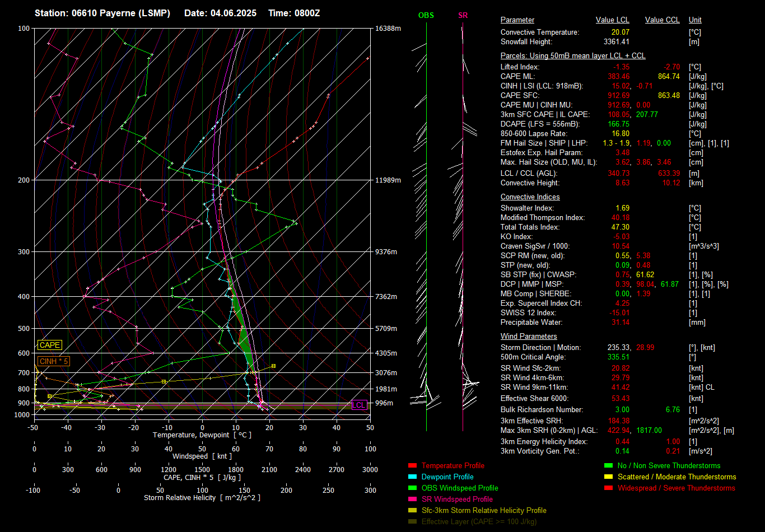Click the Value LCL column header
Image resolution: width=765 pixels, height=532 pixels.
(x=612, y=20)
